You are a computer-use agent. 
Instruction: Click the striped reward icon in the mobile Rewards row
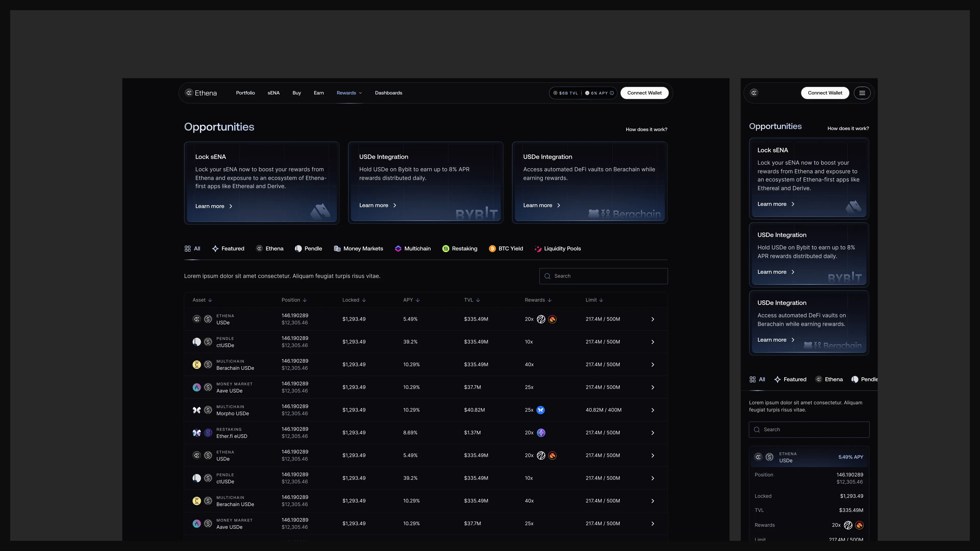848,525
